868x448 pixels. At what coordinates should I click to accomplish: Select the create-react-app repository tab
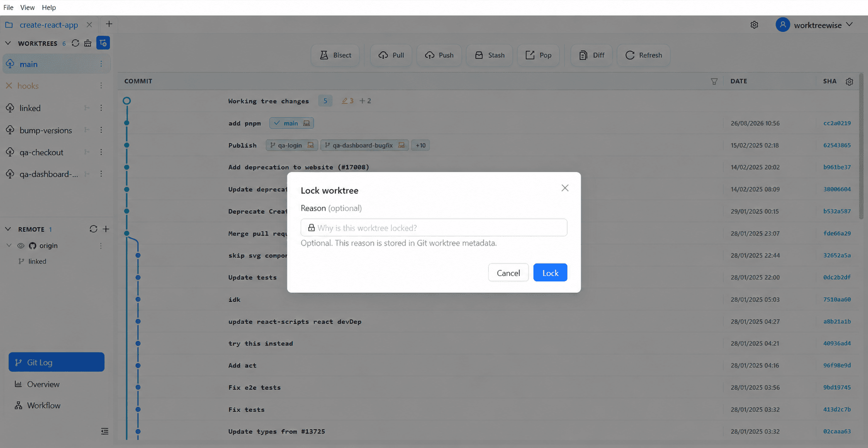(49, 24)
